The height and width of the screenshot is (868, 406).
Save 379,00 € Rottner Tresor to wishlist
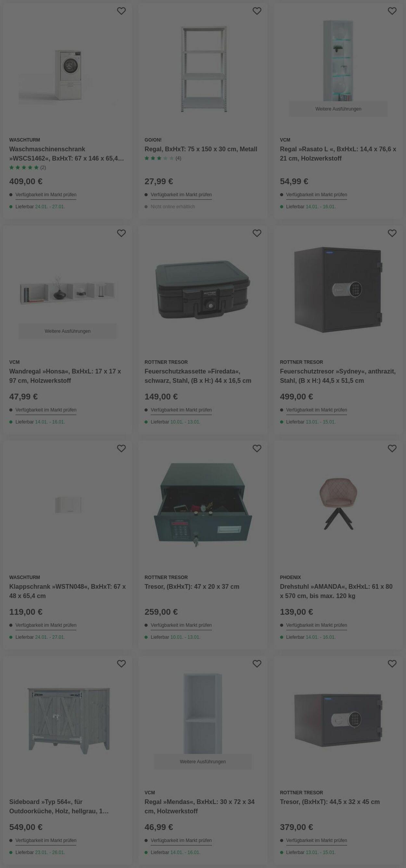click(x=392, y=664)
